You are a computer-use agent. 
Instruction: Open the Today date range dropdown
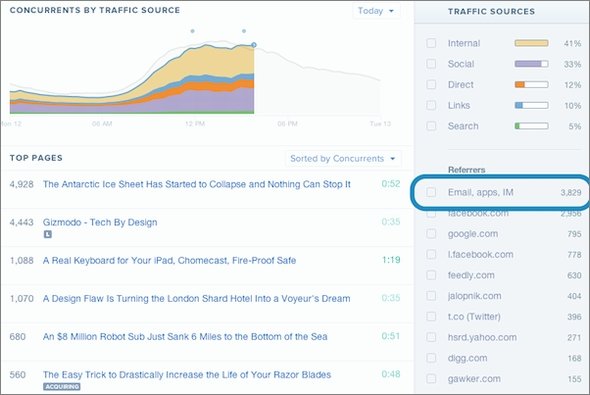pos(376,11)
